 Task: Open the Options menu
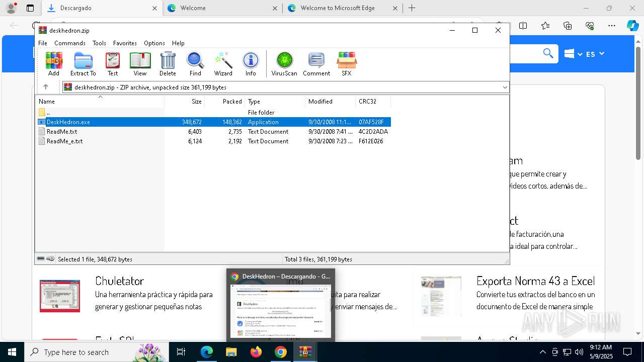point(154,43)
